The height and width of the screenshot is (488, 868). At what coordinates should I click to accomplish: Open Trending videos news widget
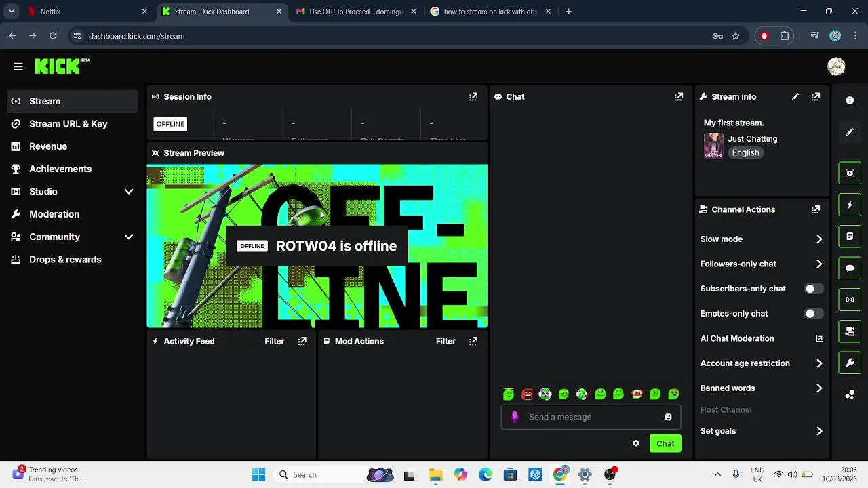(47, 474)
